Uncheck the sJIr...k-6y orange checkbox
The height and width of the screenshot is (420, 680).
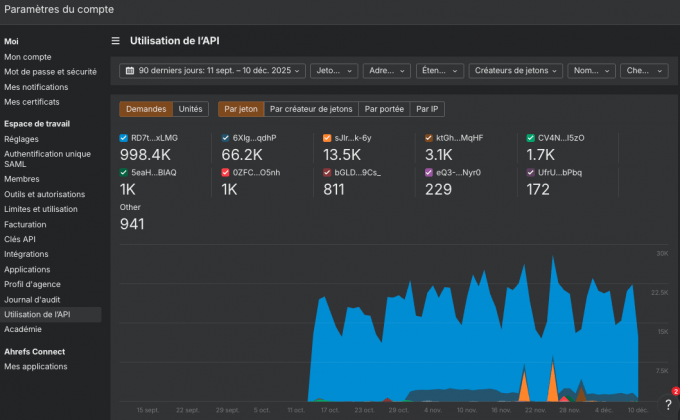coord(327,138)
